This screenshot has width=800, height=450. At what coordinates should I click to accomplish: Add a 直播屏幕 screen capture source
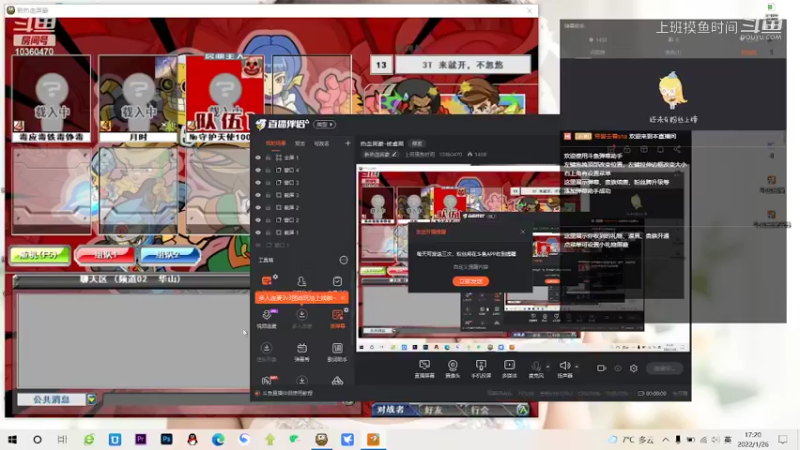click(x=424, y=368)
